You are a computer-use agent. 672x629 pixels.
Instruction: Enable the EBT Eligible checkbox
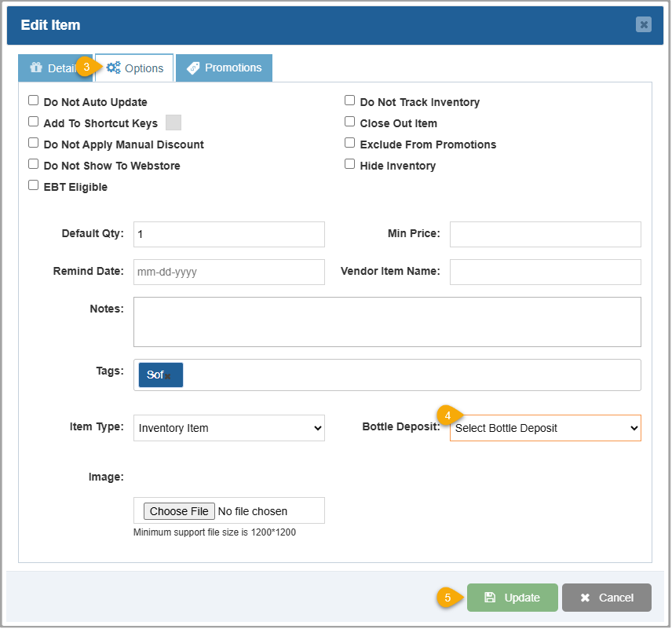pyautogui.click(x=32, y=185)
